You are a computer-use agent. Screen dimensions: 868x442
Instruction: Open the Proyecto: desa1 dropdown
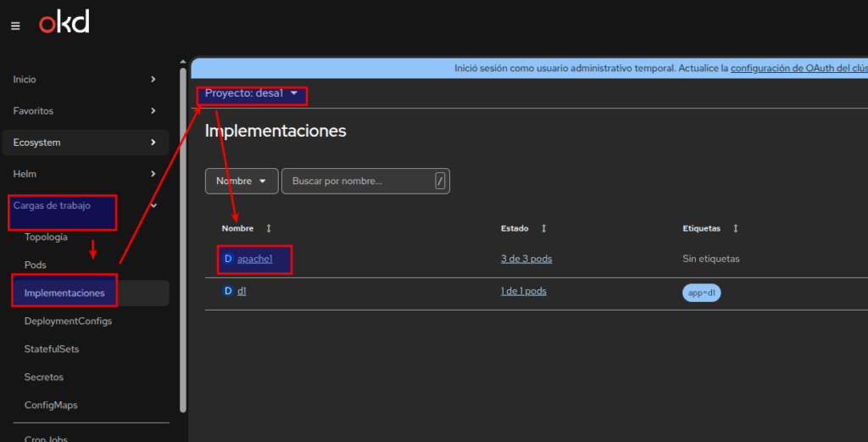252,94
